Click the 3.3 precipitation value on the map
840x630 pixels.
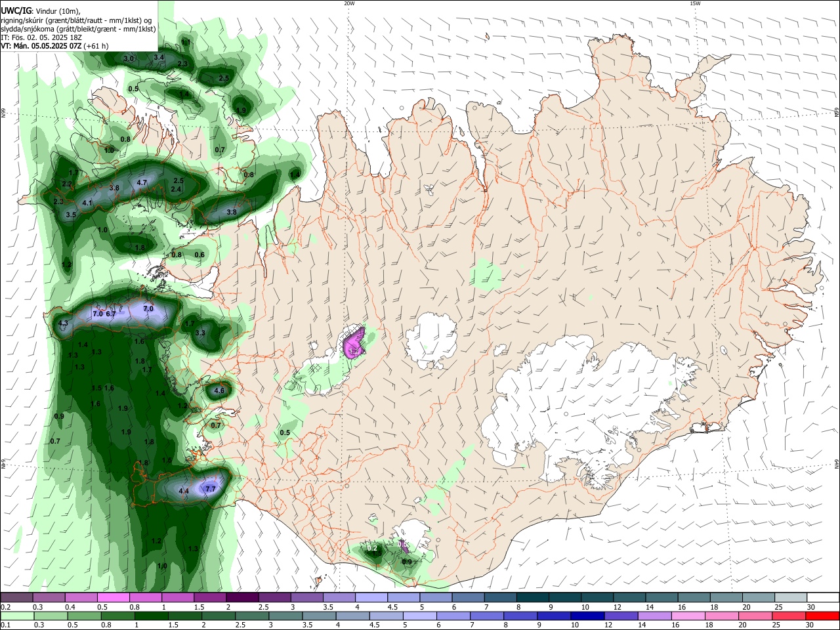click(x=200, y=333)
